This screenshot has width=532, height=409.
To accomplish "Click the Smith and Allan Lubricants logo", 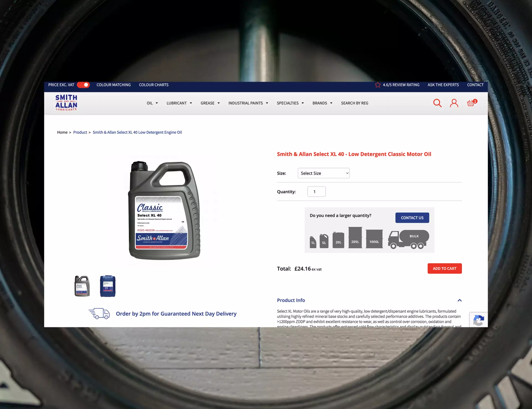I will (x=66, y=103).
